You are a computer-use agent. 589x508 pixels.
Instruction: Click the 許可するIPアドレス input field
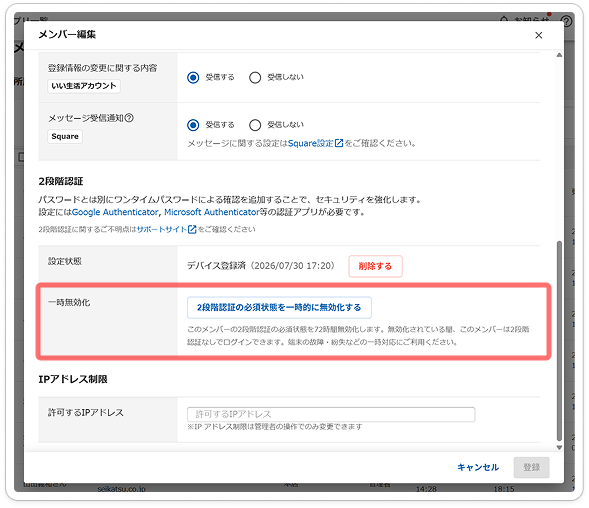[331, 414]
